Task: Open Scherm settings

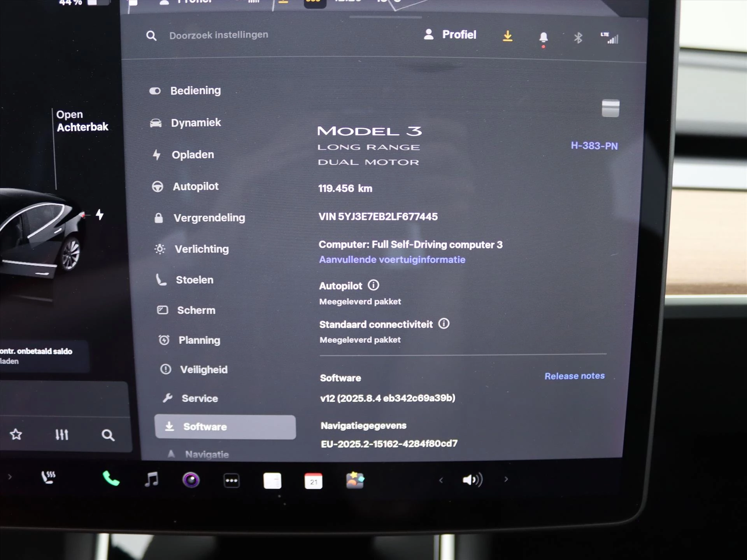Action: point(186,310)
